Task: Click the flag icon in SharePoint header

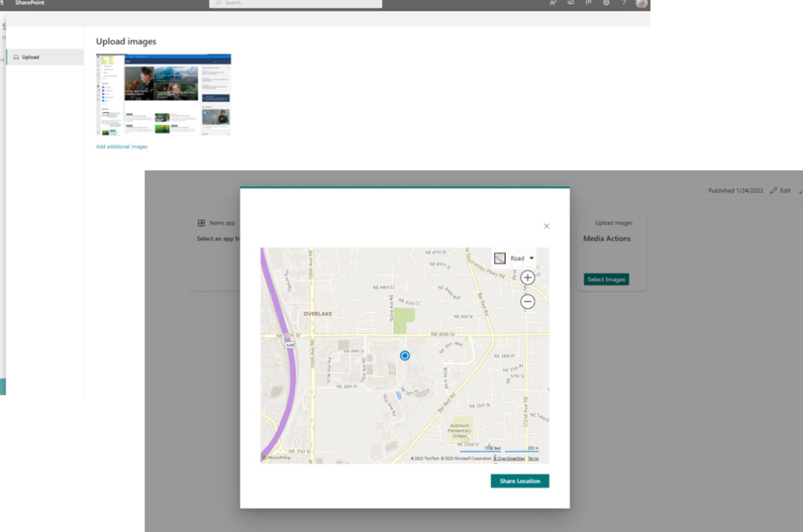Action: tap(588, 3)
